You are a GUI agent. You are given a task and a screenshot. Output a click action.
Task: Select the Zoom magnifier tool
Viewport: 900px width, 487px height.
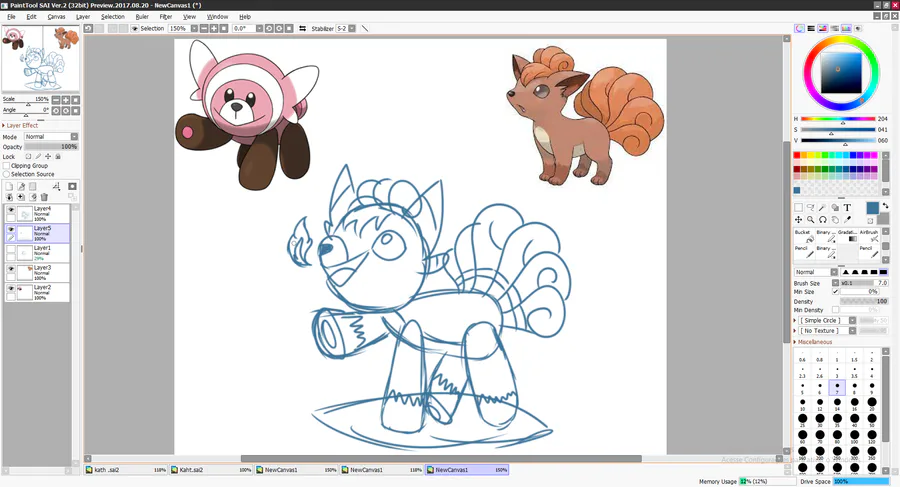coord(810,219)
